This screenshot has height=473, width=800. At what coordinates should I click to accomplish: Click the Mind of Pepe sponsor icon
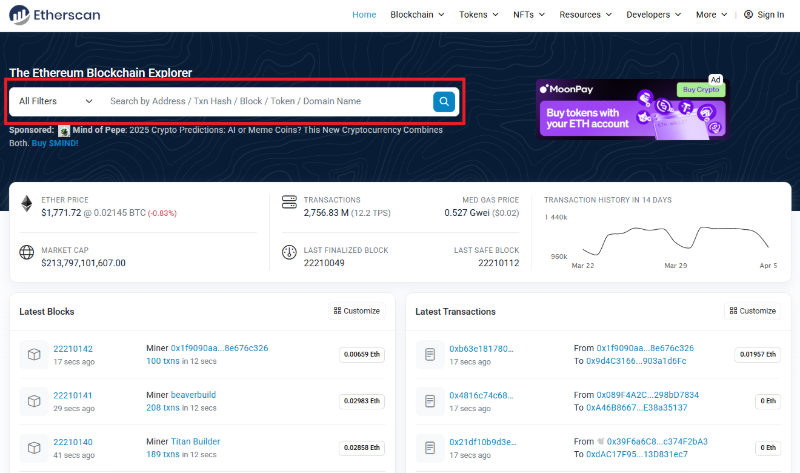pyautogui.click(x=64, y=131)
